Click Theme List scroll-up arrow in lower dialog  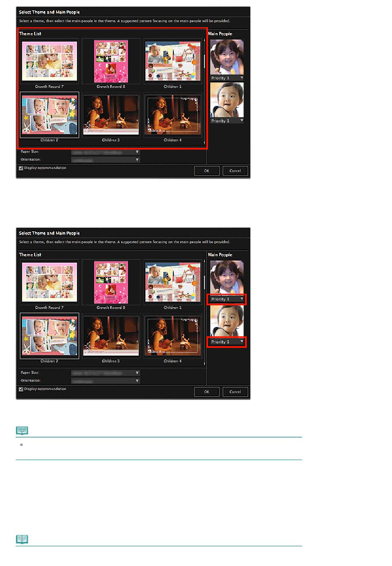point(204,261)
